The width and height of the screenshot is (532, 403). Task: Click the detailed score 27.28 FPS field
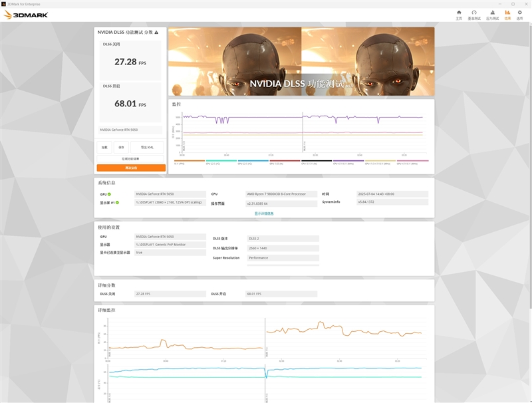coord(170,294)
